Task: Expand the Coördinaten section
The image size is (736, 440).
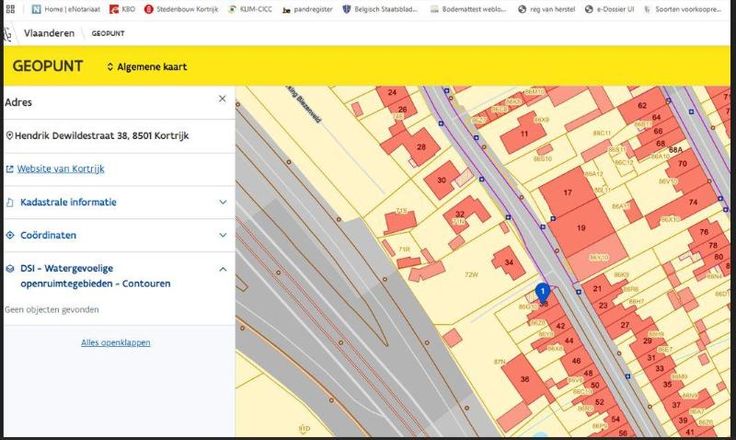Action: coord(222,236)
